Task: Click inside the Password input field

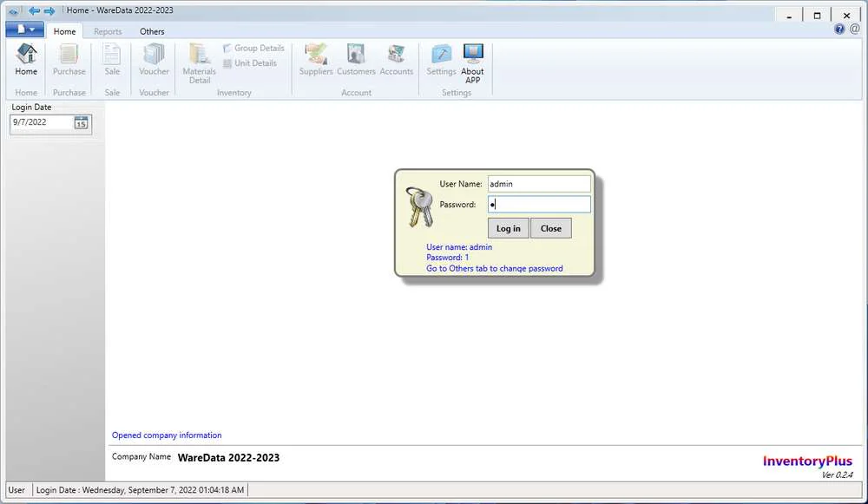Action: coord(538,204)
